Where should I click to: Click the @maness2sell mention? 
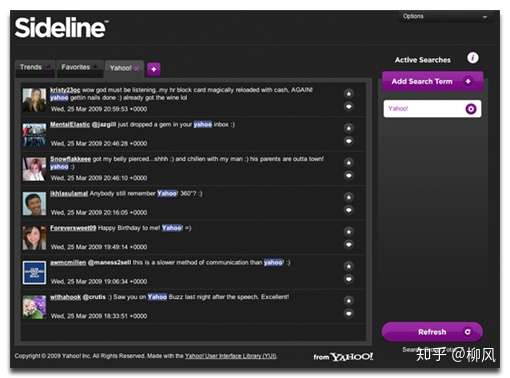[x=109, y=263]
